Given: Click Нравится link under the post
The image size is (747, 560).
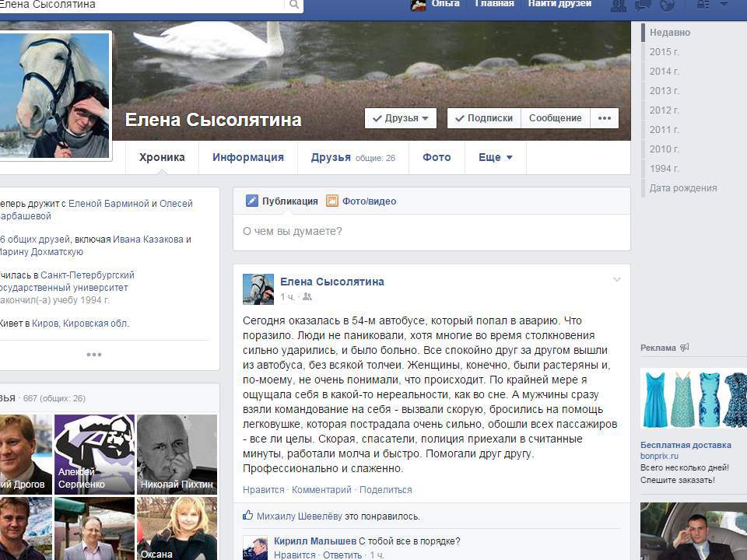Looking at the screenshot, I should point(264,490).
